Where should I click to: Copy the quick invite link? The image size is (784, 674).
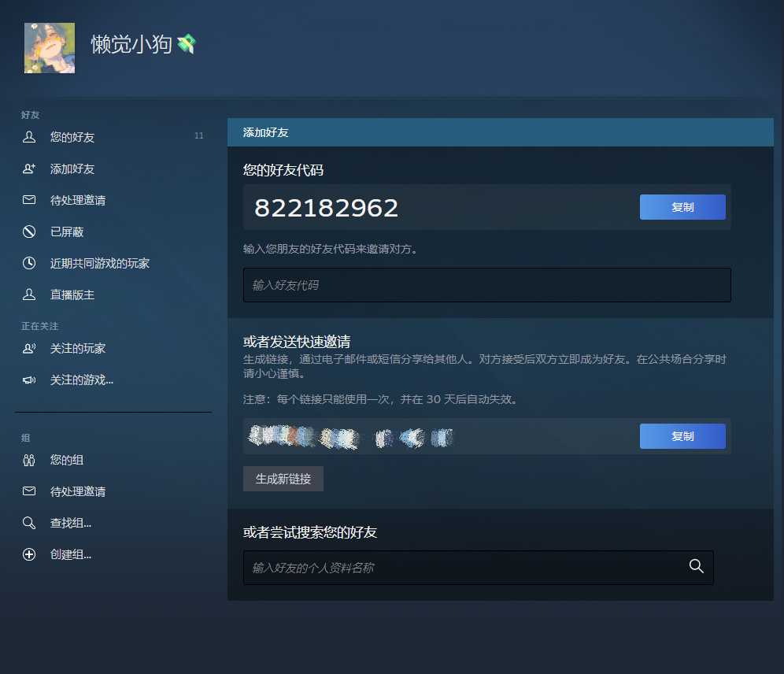click(x=682, y=436)
